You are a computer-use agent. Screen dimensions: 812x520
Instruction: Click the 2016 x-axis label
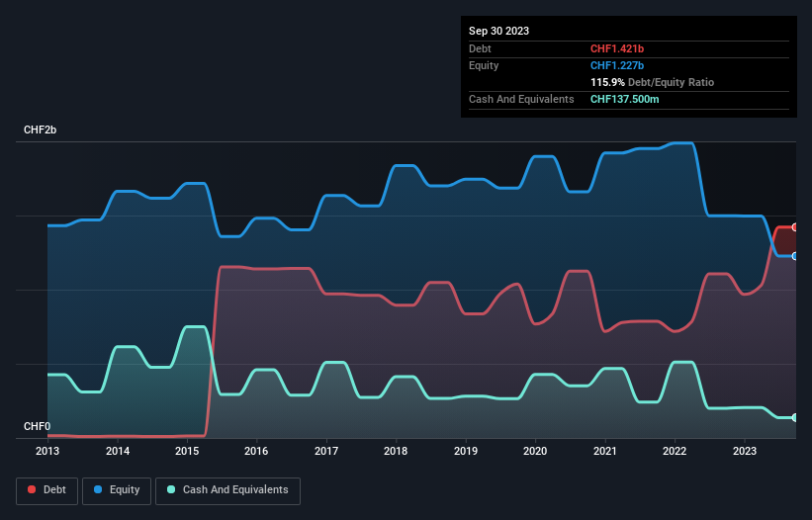256,451
